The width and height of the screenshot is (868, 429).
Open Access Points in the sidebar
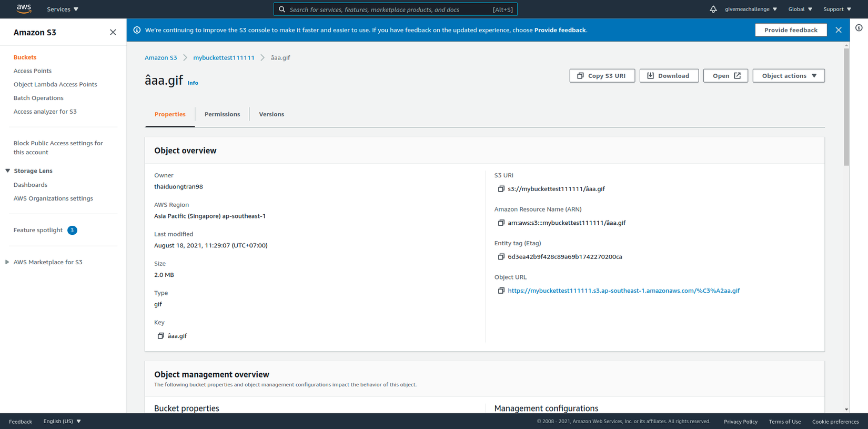click(x=33, y=71)
